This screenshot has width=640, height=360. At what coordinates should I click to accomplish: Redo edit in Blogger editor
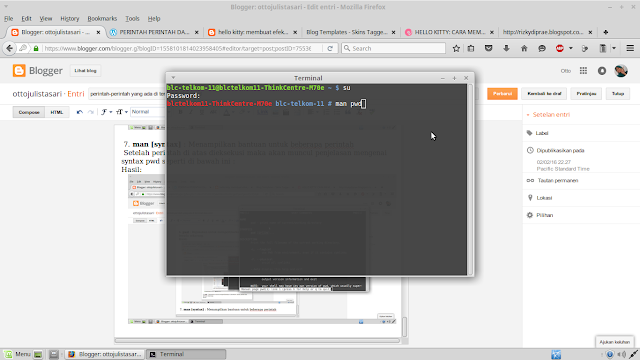[x=91, y=112]
